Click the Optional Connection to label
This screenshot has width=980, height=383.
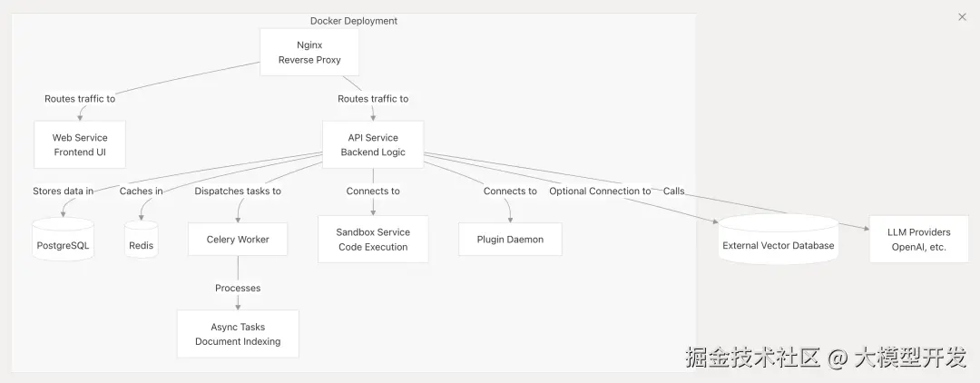point(600,191)
